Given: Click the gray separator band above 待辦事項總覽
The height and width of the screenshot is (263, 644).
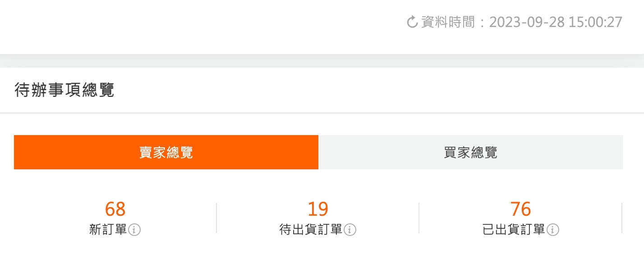Looking at the screenshot, I should point(322,61).
